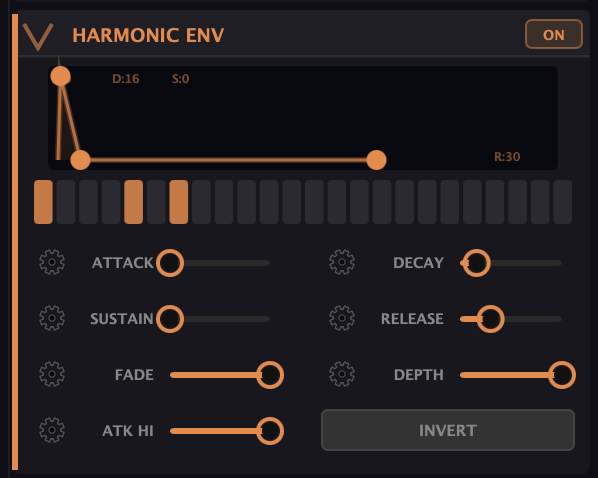Enable the last harmonic step cell
This screenshot has width=598, height=478.
tap(563, 202)
